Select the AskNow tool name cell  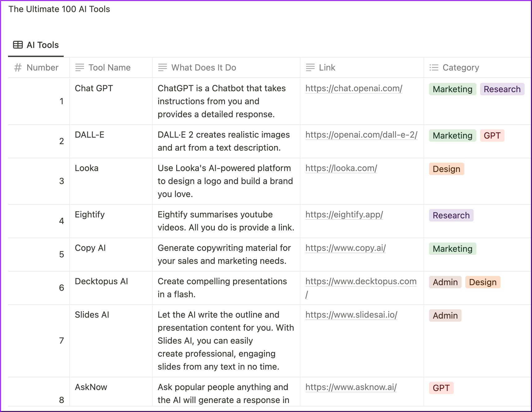(x=111, y=392)
